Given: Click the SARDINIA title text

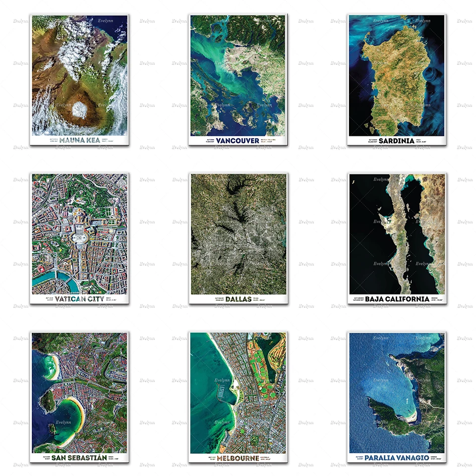Looking at the screenshot, I should (397, 140).
